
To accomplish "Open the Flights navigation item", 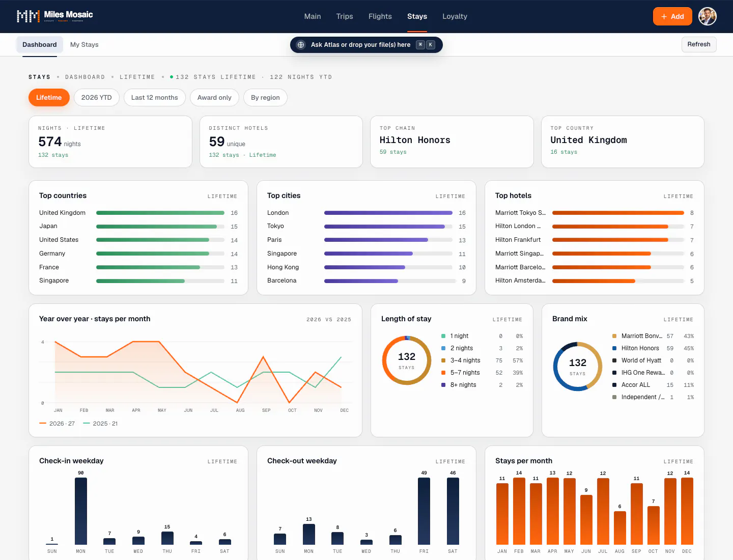I will click(380, 16).
